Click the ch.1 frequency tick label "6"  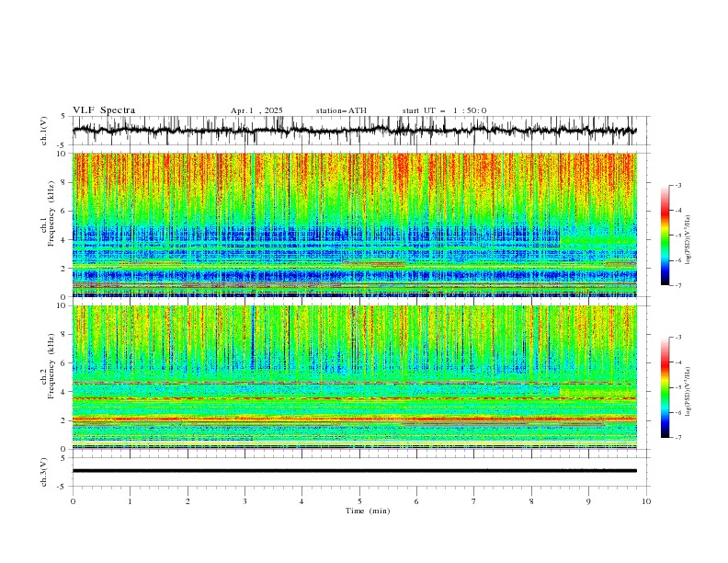[x=64, y=211]
